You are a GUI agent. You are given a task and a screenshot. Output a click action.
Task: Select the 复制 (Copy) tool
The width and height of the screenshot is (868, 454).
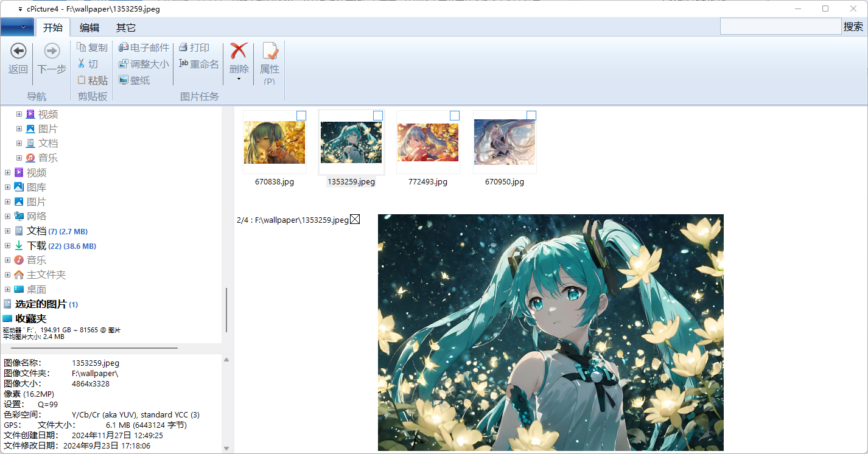pos(93,47)
